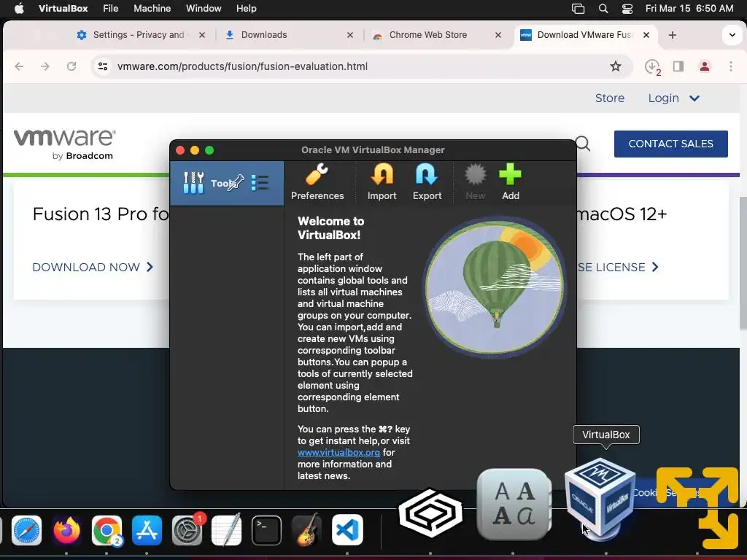Open Visual Studio Code in Dock
This screenshot has height=560, width=747.
pyautogui.click(x=347, y=530)
